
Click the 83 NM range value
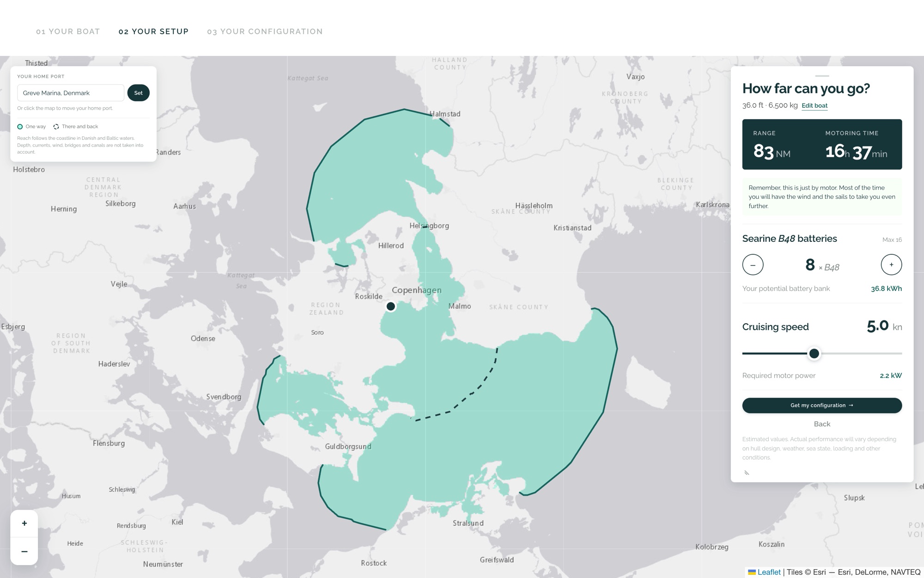(772, 152)
